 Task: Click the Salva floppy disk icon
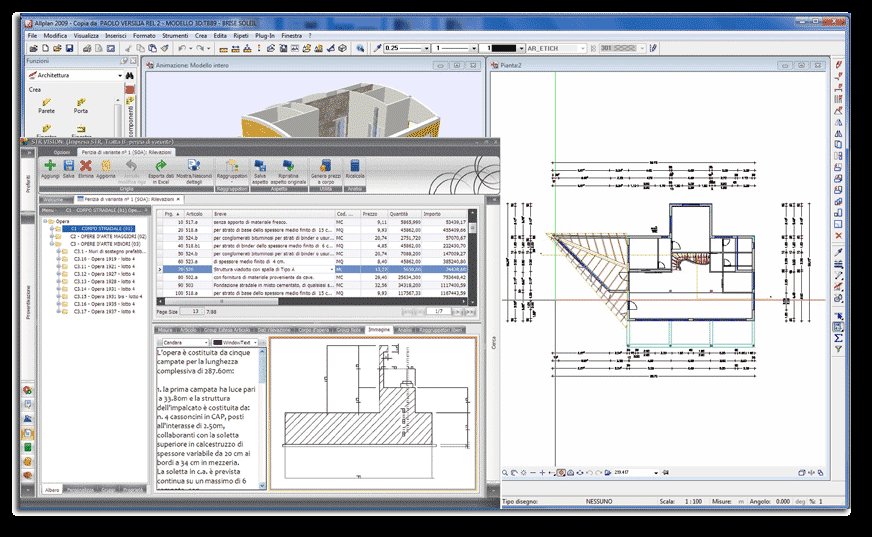[x=68, y=164]
